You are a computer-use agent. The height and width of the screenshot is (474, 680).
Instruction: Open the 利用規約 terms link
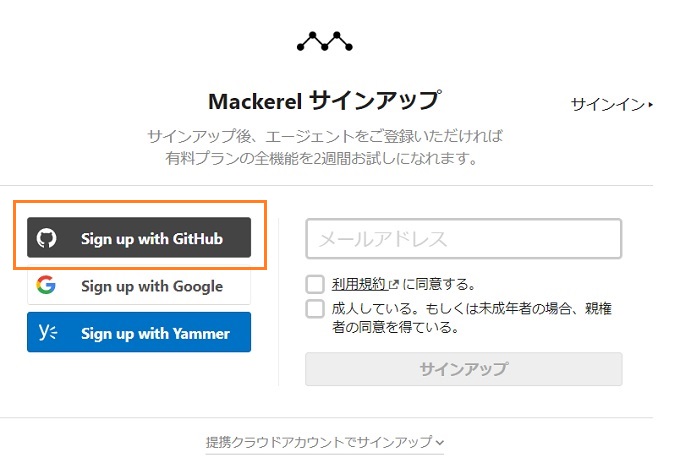(359, 284)
